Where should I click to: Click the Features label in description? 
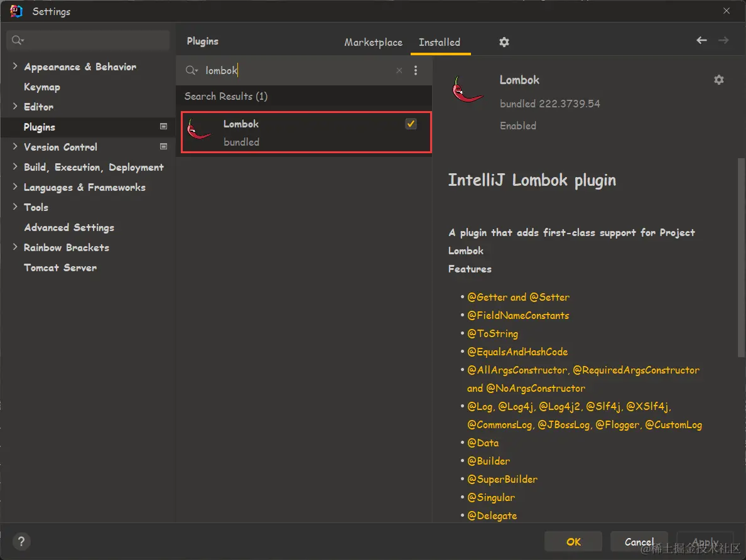pyautogui.click(x=470, y=269)
